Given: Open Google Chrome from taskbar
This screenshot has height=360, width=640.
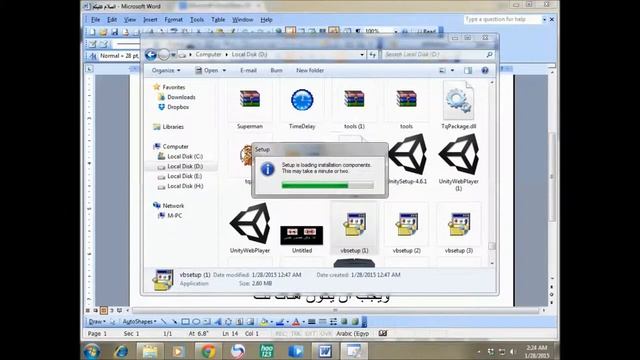Looking at the screenshot, I should tap(208, 351).
